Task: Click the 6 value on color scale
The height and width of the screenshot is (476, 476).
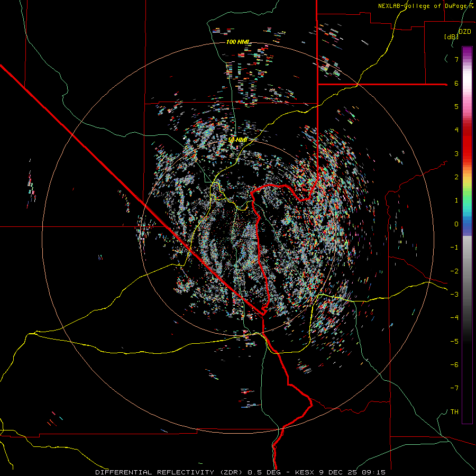Action: tap(456, 83)
